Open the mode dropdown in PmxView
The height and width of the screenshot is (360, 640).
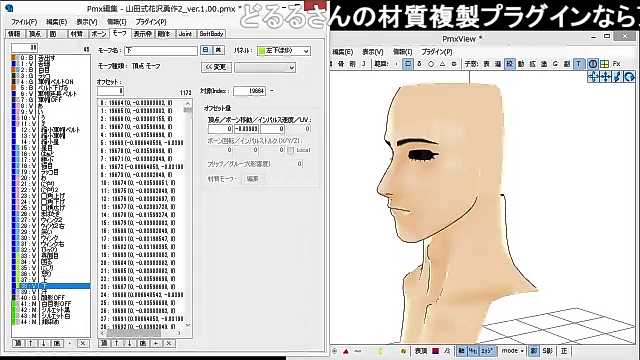pyautogui.click(x=512, y=351)
